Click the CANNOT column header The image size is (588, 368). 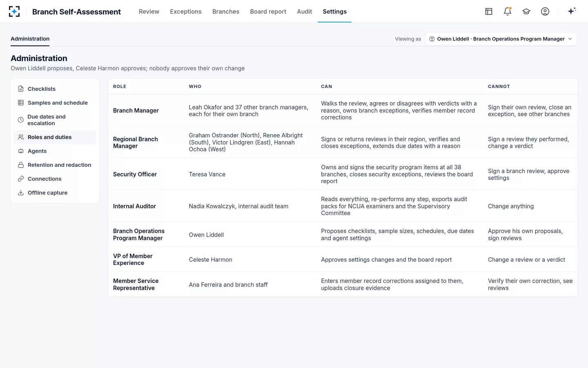tap(499, 86)
